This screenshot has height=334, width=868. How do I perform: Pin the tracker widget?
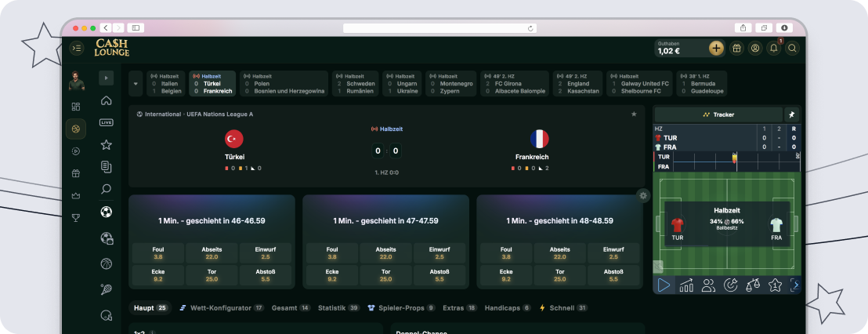791,114
